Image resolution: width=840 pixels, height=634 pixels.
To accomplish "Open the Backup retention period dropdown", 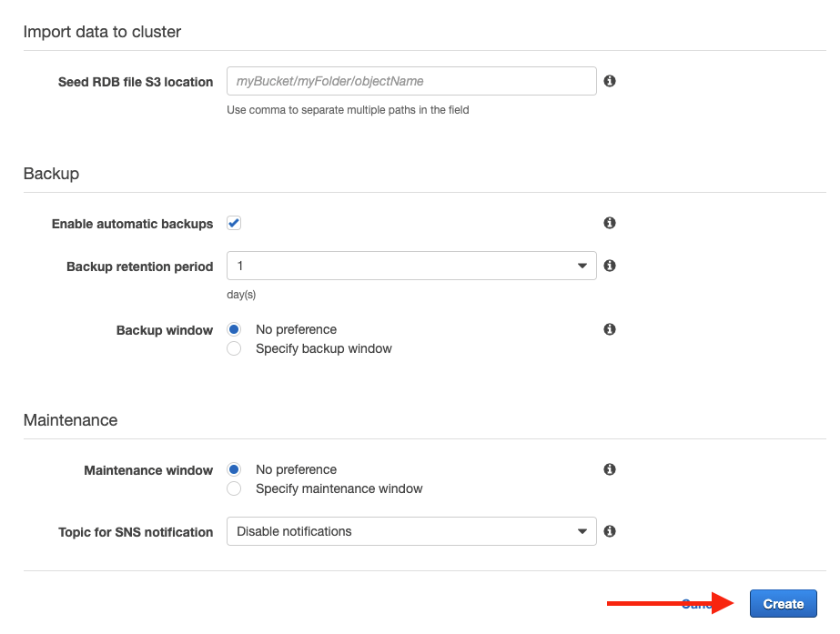I will pyautogui.click(x=410, y=266).
